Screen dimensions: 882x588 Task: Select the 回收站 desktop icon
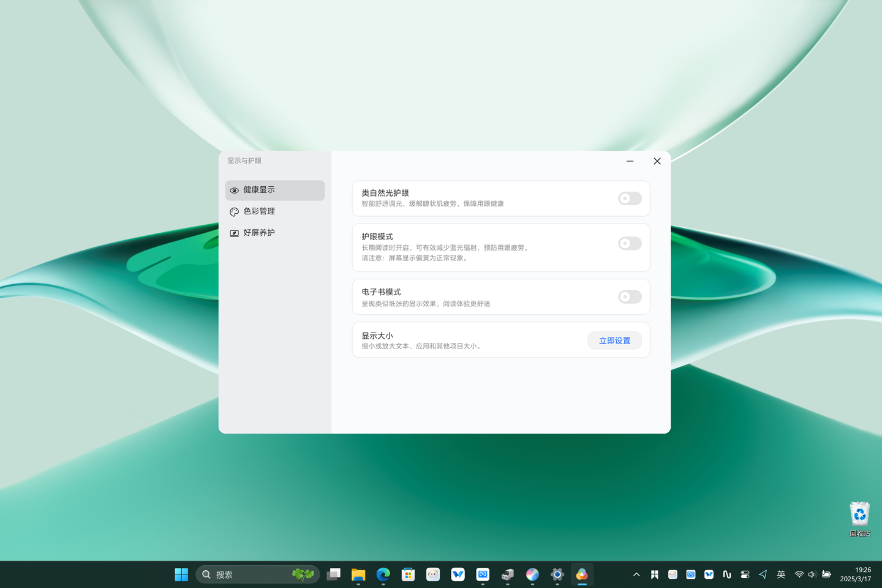(860, 519)
